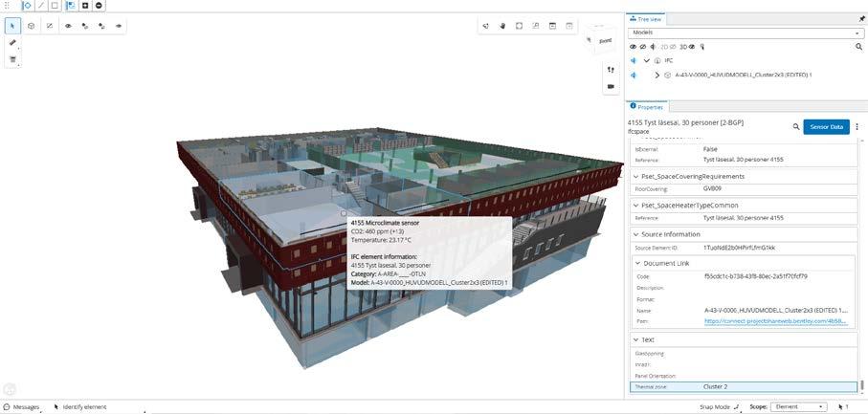Toggle visibility of the IFC node
Viewport: 868px width, 414px height.
click(x=634, y=60)
